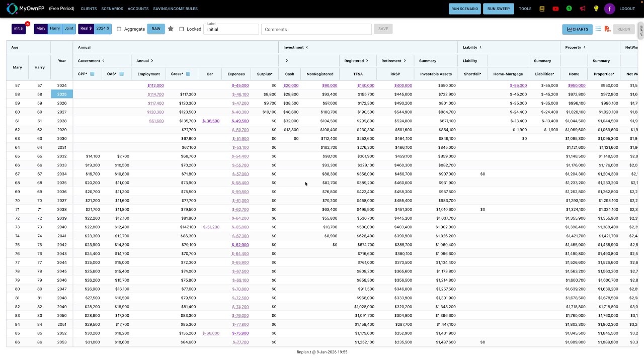Open the Accounts menu

pos(138,9)
